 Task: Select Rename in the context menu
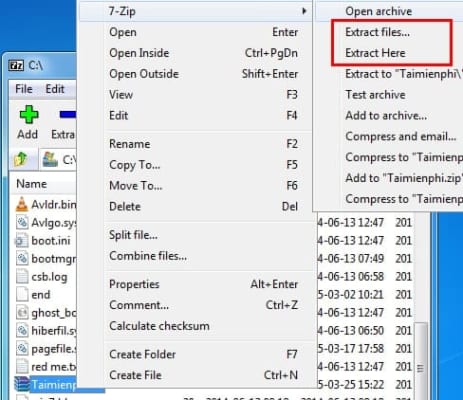pyautogui.click(x=204, y=144)
